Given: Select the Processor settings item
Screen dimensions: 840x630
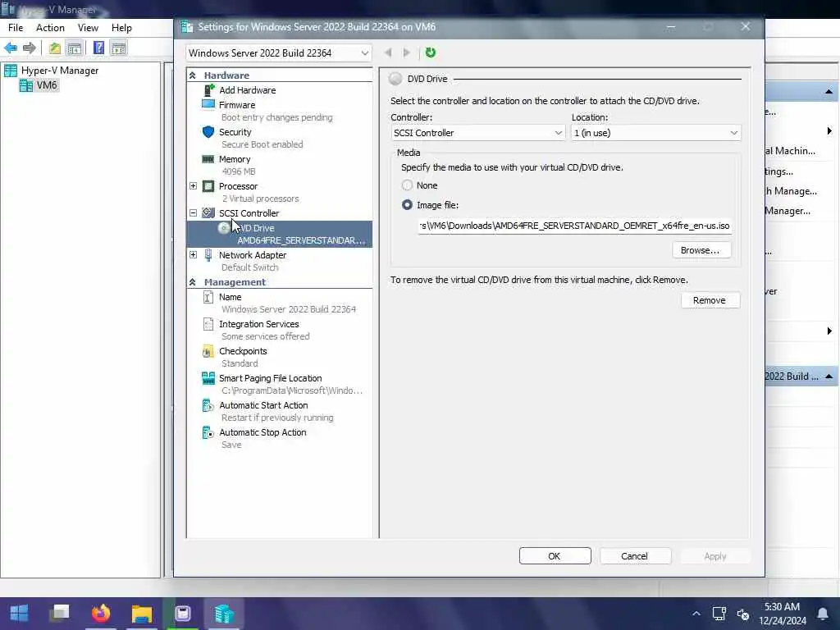Looking at the screenshot, I should click(238, 186).
